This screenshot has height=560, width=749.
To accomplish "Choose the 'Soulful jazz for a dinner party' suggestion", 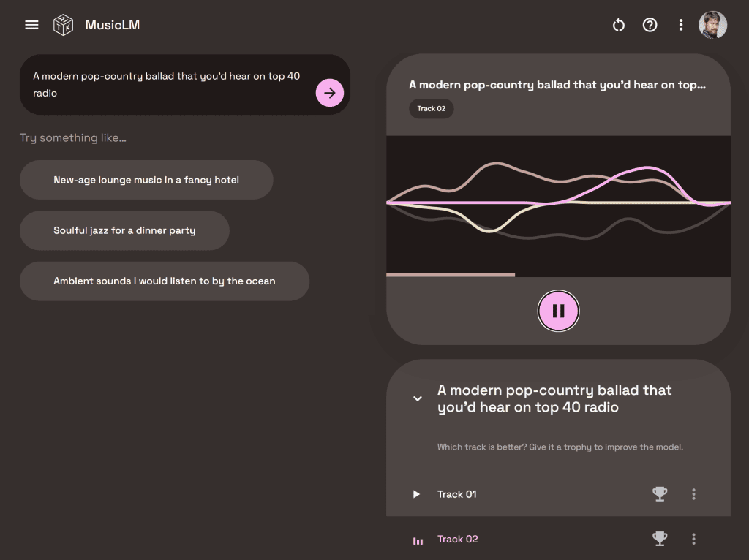I will coord(124,230).
